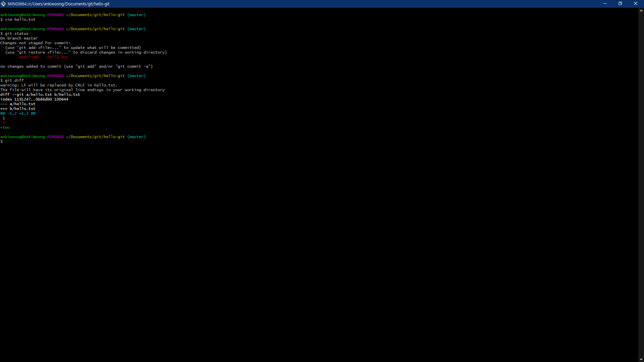Click the last empty '$' prompt line

(x=2, y=141)
